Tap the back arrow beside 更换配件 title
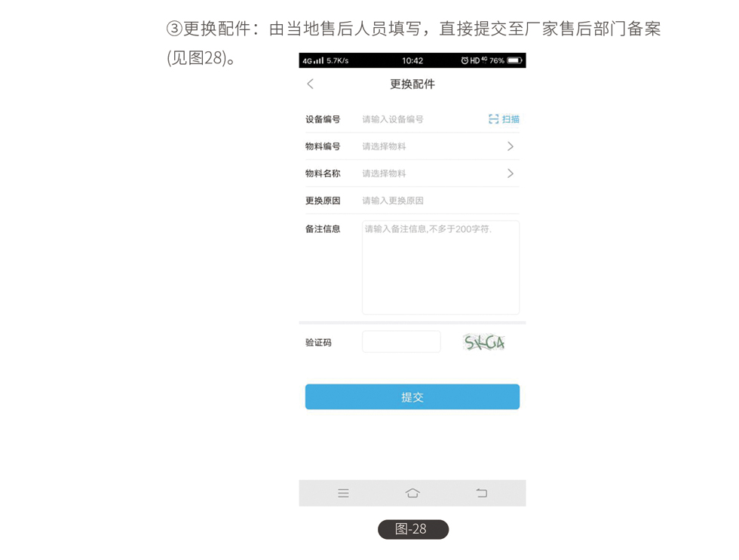Image resolution: width=739 pixels, height=560 pixels. (310, 84)
